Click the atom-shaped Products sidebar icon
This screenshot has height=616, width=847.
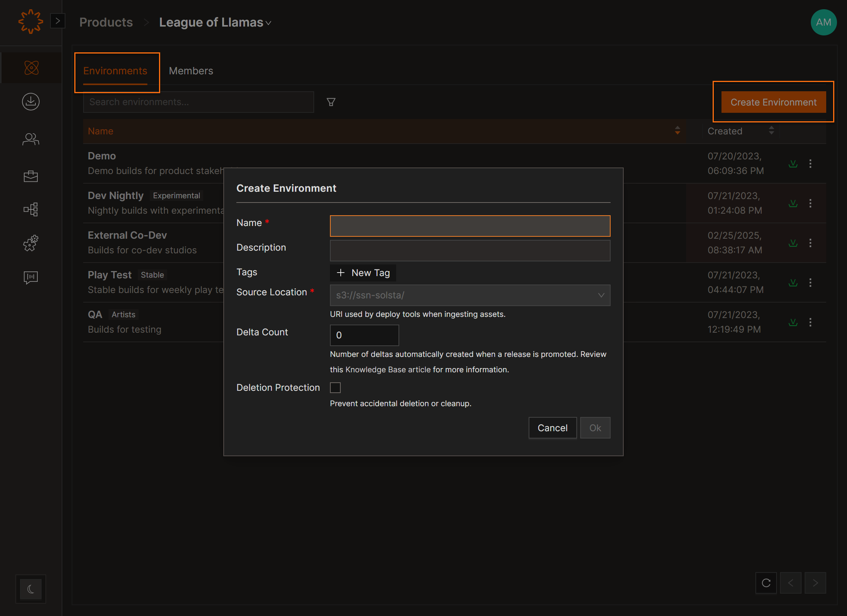pos(31,68)
